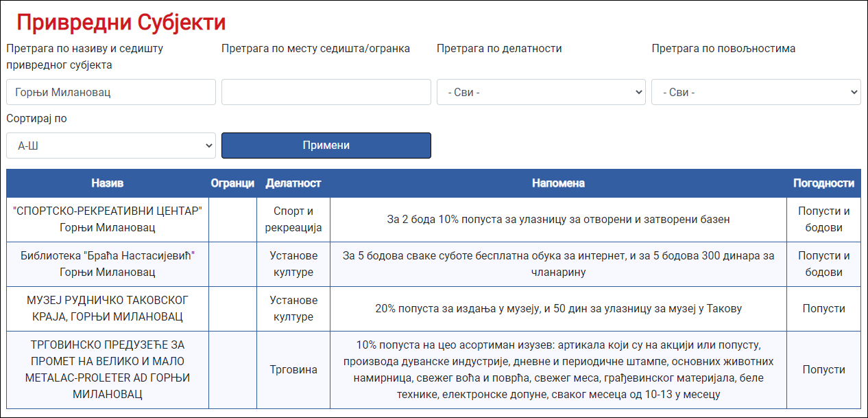Click Попусти in the Музеј row

click(x=824, y=309)
